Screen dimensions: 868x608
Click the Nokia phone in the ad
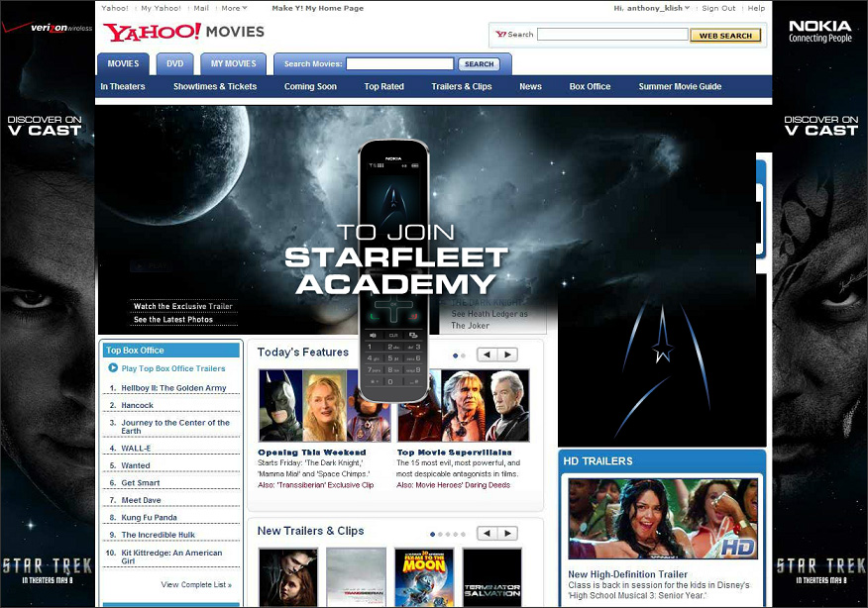pos(393,271)
